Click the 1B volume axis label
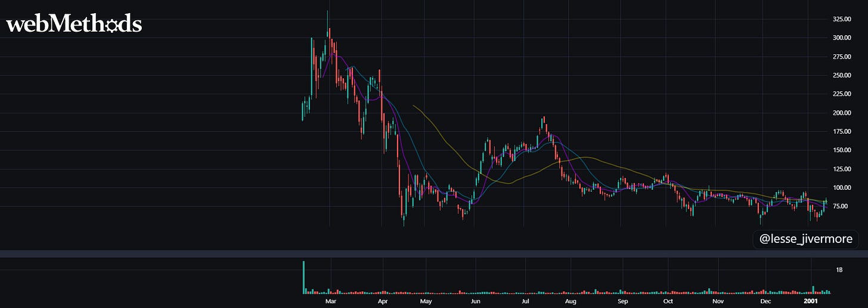The width and height of the screenshot is (868, 308). click(x=839, y=270)
